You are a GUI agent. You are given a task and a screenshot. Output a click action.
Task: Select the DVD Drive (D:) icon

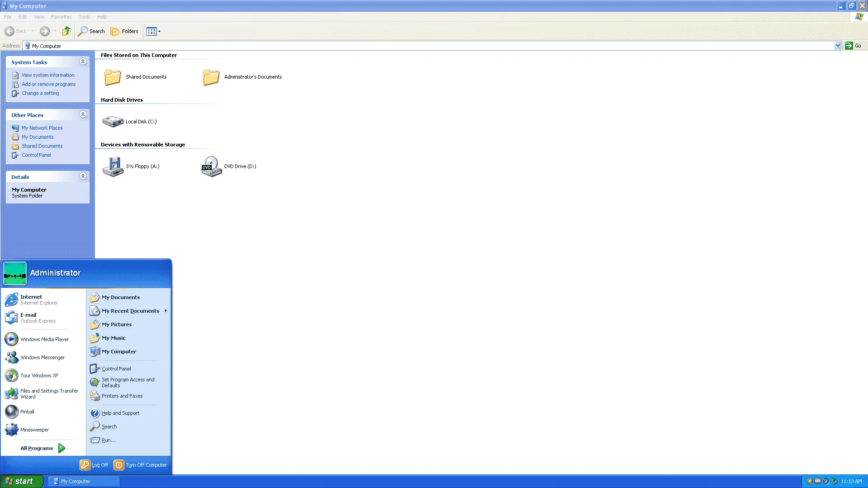tap(212, 167)
